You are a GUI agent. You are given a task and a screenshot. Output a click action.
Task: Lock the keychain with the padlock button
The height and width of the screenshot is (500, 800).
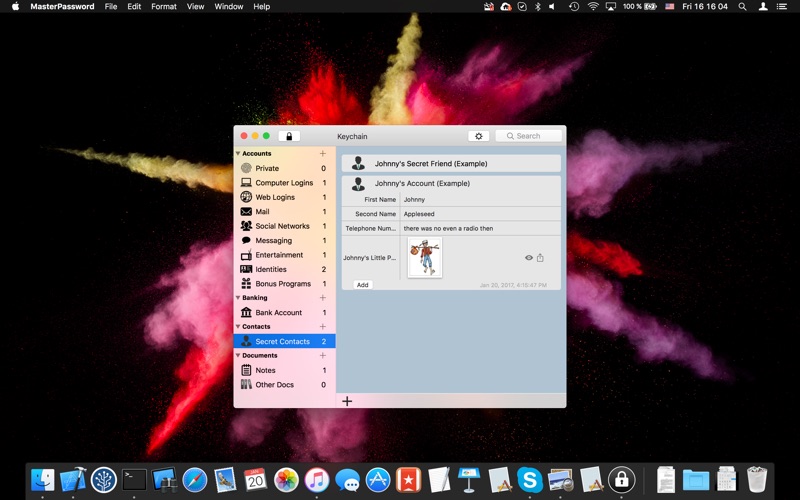289,136
